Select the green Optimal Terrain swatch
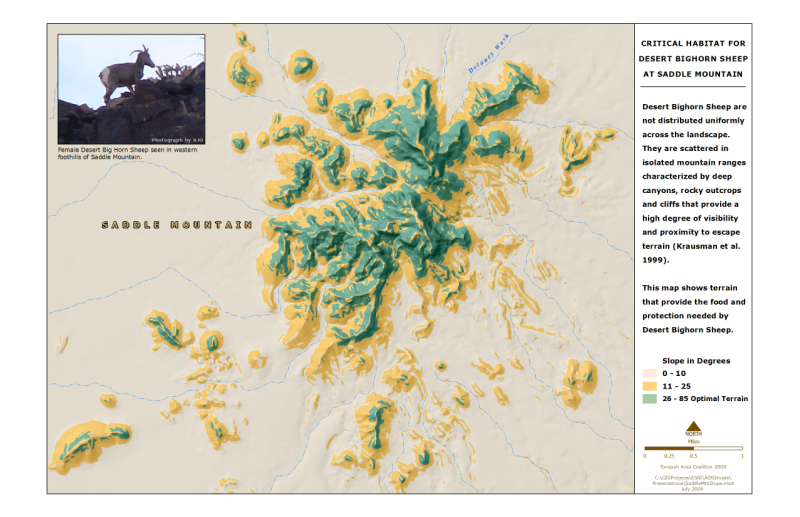Viewport: 800px width, 517px height. click(x=649, y=398)
